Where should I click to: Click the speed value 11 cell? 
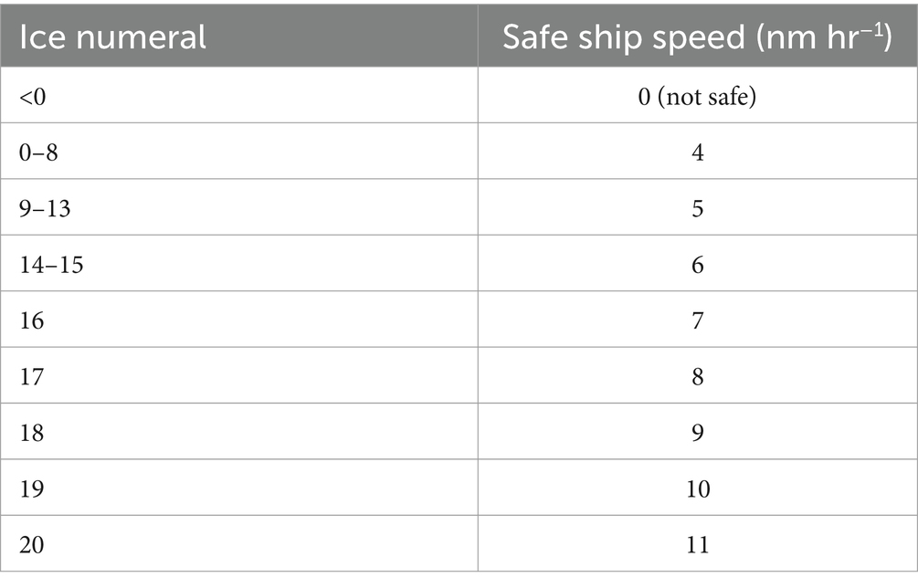698,543
